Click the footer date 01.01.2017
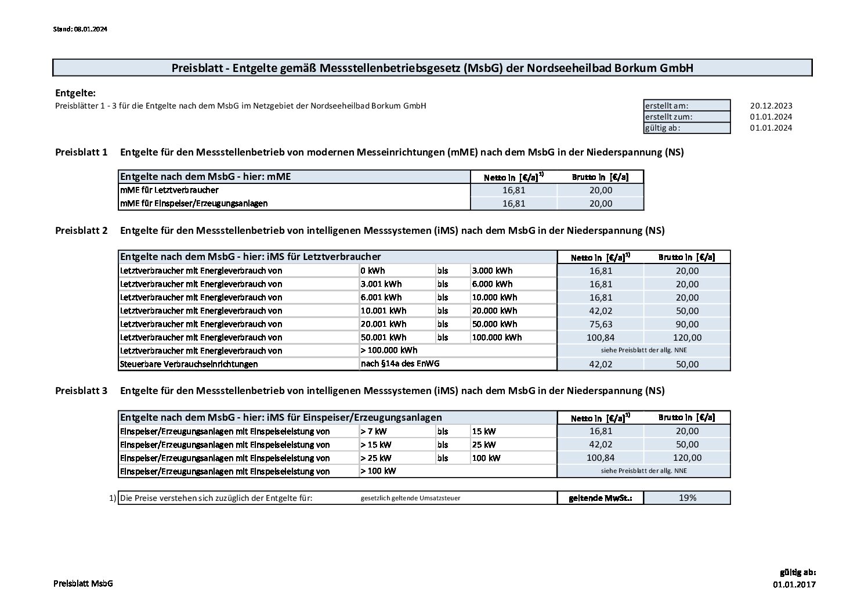The height and width of the screenshot is (614, 868). click(x=794, y=584)
